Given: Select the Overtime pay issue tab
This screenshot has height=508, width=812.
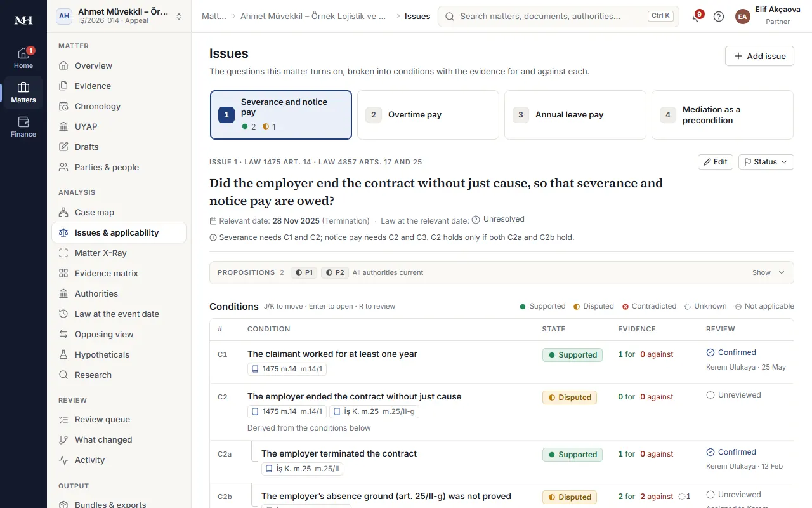Looking at the screenshot, I should click(x=428, y=115).
